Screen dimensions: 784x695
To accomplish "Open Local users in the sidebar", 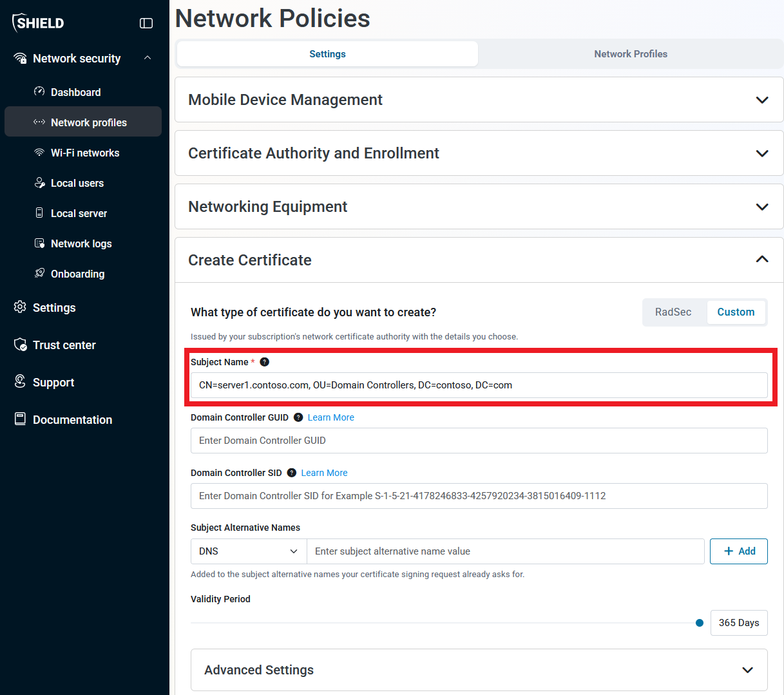I will [x=83, y=183].
